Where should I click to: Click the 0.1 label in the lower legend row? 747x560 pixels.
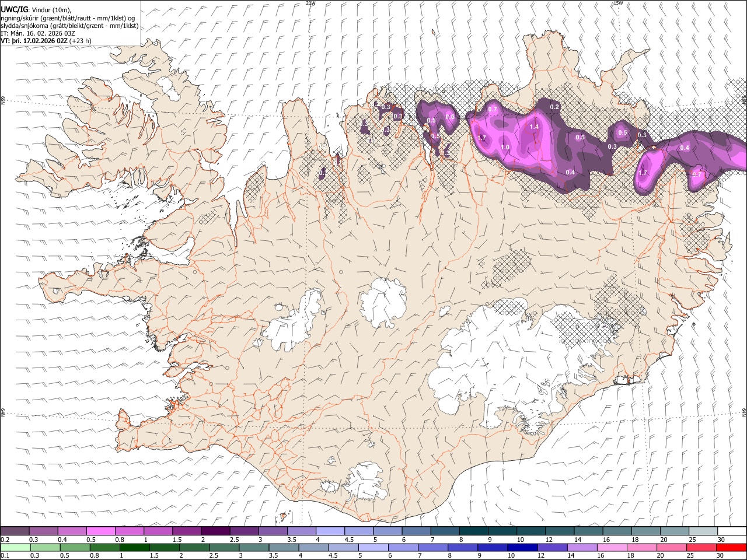click(5, 556)
